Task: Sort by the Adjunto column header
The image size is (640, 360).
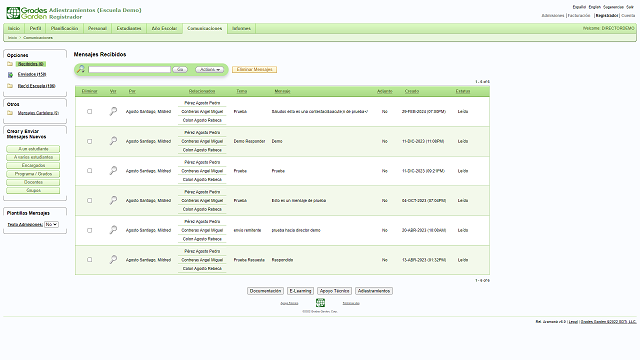Action: (384, 91)
